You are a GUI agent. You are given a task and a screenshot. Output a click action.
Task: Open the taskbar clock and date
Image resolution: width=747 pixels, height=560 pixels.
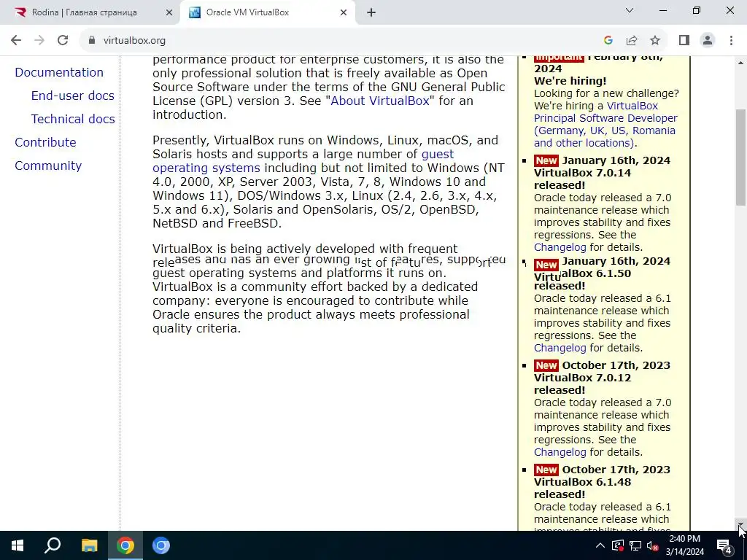coord(684,545)
